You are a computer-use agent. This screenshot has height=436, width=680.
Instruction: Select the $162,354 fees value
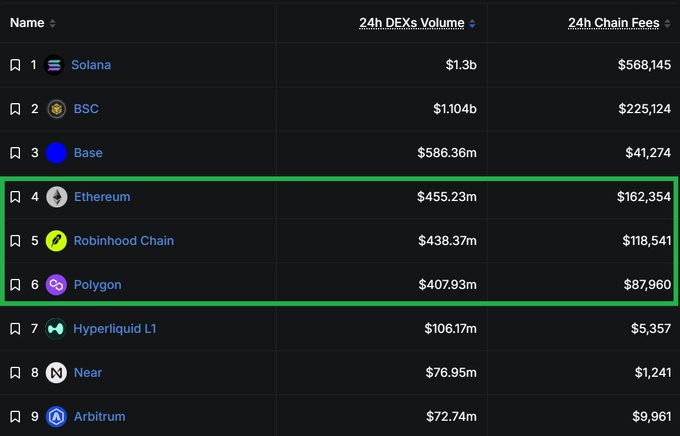tap(644, 197)
